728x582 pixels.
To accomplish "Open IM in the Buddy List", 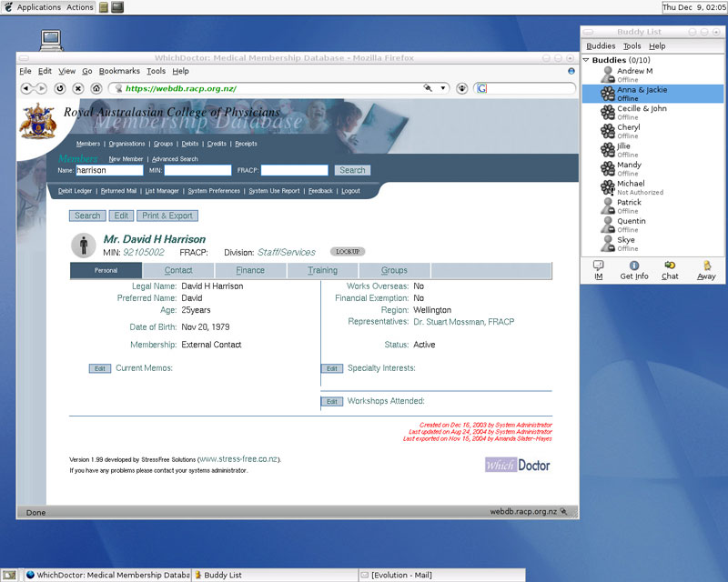I will pyautogui.click(x=599, y=270).
